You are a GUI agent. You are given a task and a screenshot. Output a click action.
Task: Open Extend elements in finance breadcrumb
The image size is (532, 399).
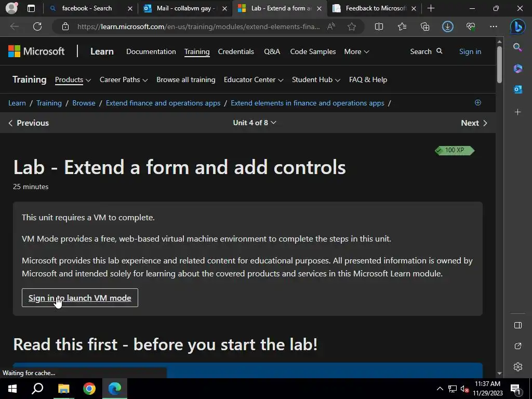pyautogui.click(x=308, y=103)
